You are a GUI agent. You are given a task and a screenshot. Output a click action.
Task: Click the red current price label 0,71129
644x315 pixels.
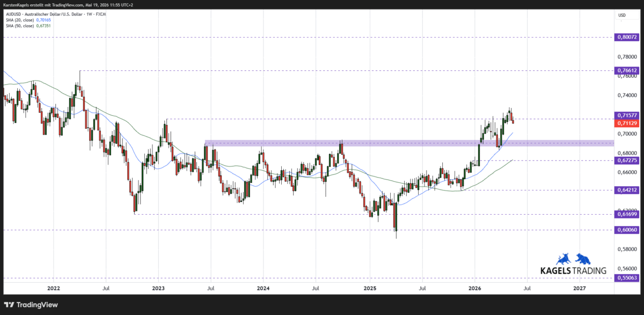(x=627, y=123)
